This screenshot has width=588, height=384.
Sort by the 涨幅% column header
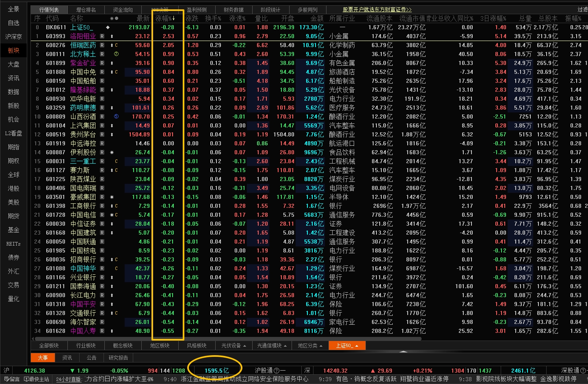tap(165, 18)
